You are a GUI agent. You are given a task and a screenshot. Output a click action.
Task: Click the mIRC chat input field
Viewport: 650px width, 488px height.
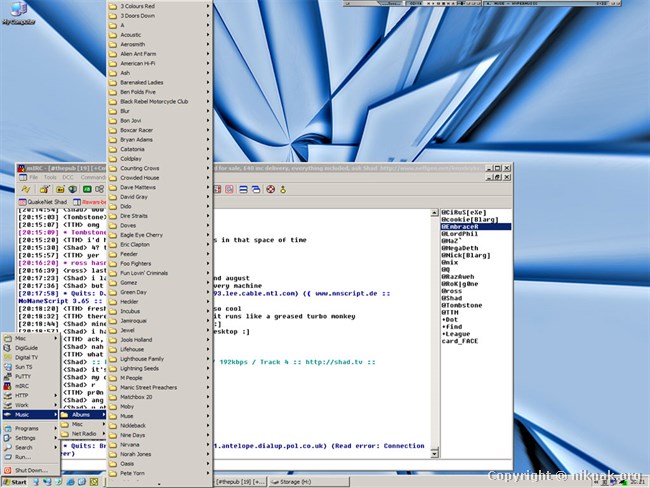363,465
